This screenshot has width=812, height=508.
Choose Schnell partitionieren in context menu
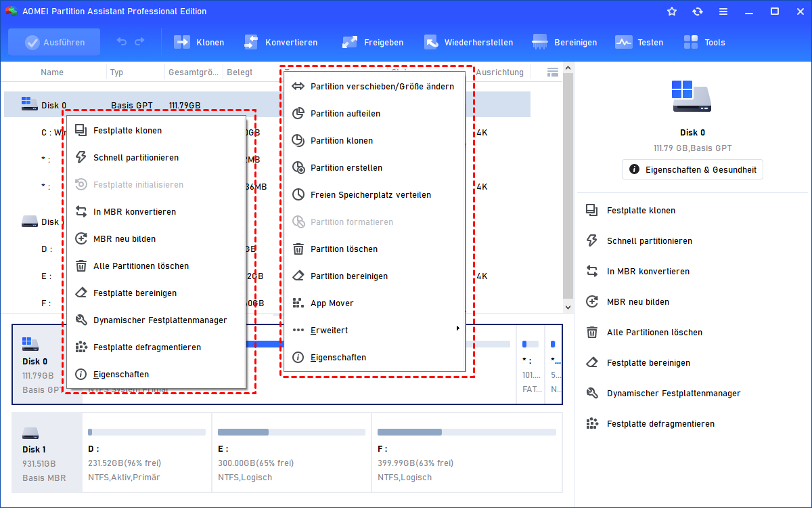click(156, 157)
